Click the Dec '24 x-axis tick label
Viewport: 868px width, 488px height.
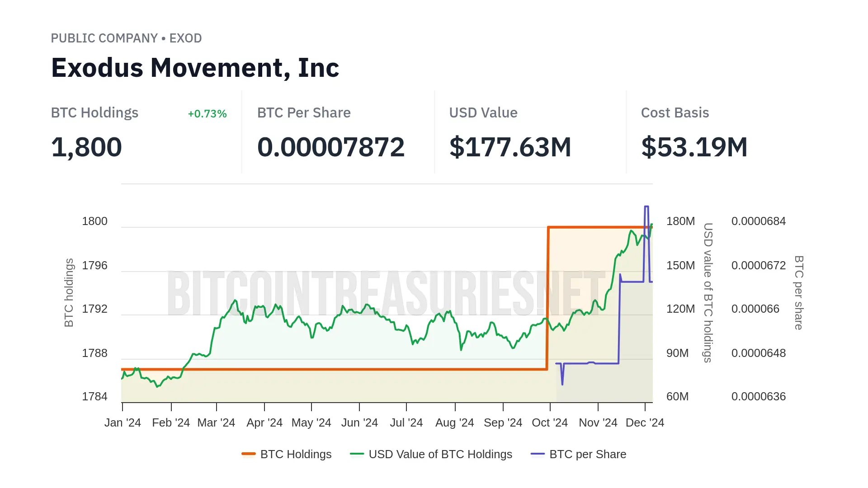tap(645, 422)
